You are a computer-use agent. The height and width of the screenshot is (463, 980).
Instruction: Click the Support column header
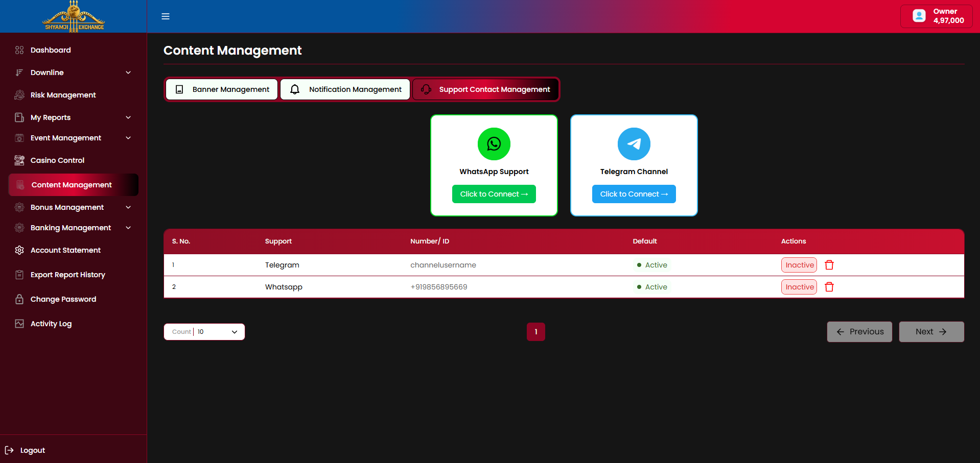click(278, 241)
